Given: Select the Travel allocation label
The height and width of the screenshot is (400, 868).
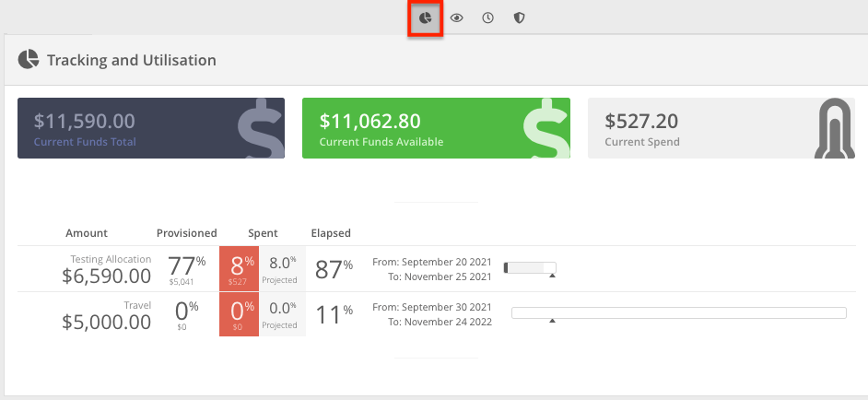Looking at the screenshot, I should tap(138, 305).
